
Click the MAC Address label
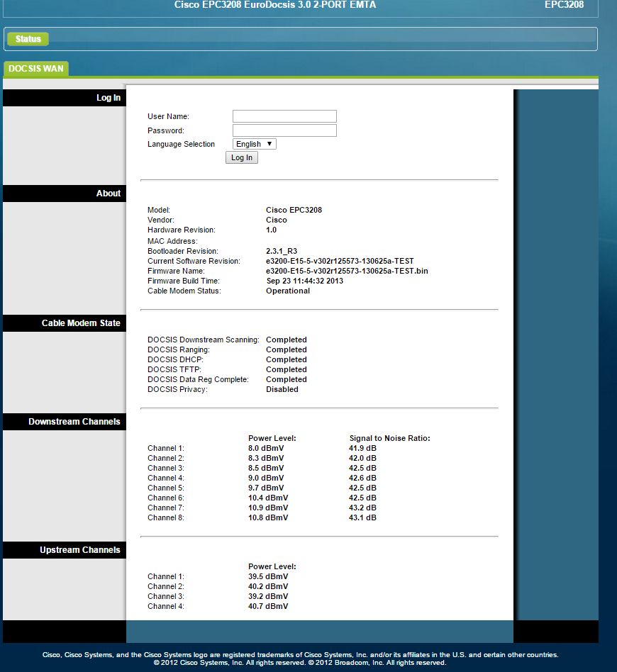tap(172, 241)
